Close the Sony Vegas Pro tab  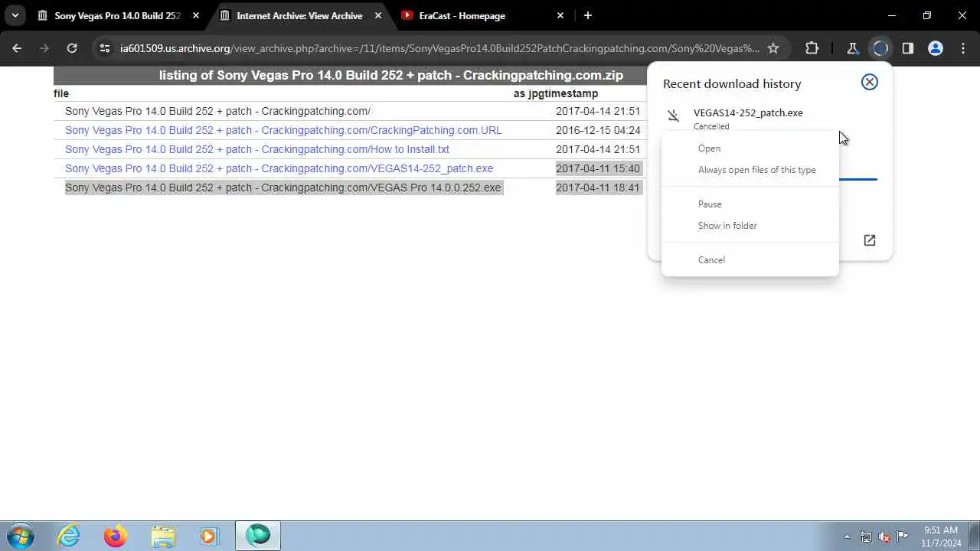(196, 15)
